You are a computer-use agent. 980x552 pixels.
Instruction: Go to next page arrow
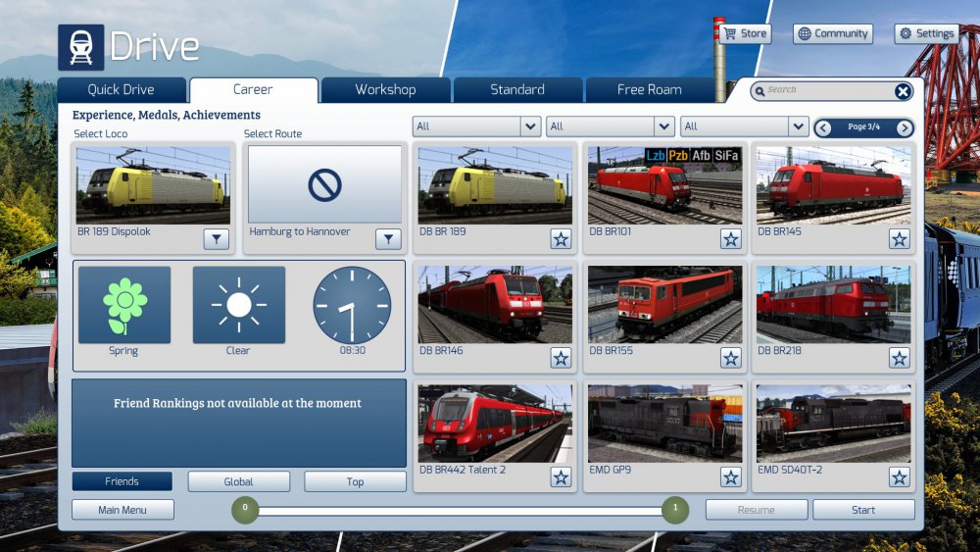(904, 127)
